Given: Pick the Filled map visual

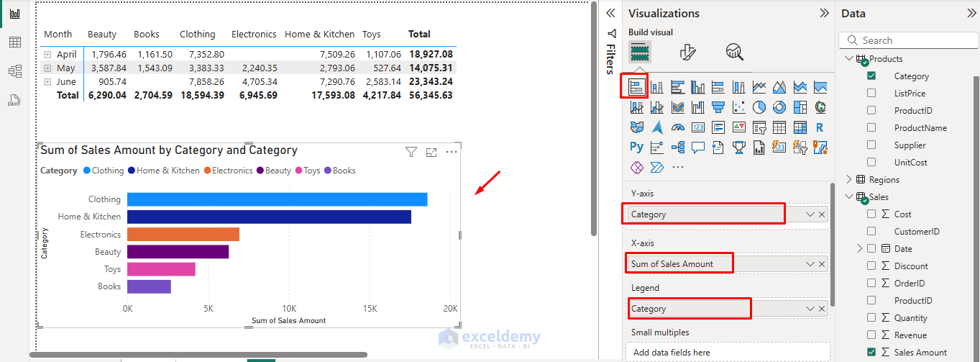Looking at the screenshot, I should pyautogui.click(x=636, y=127).
